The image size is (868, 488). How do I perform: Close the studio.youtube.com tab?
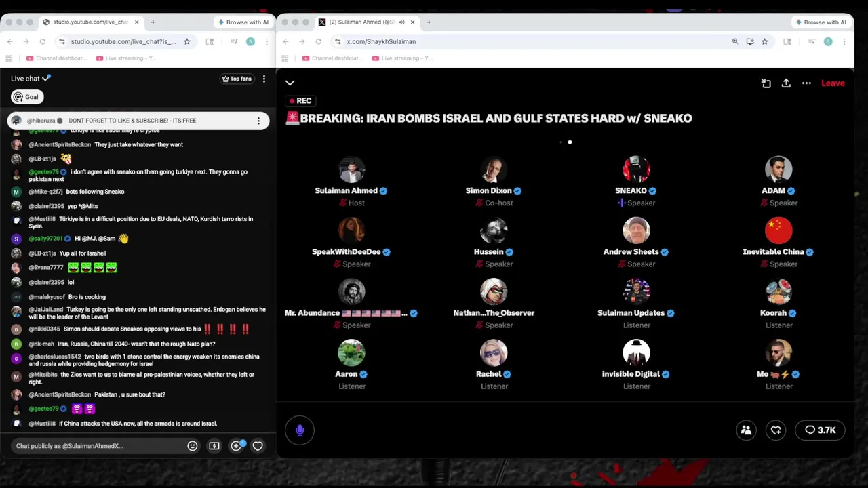coord(136,22)
